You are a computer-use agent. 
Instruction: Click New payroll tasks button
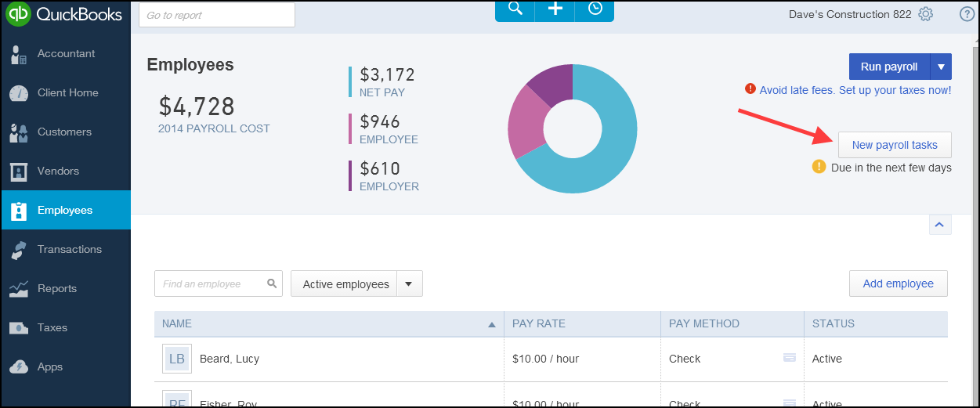point(895,145)
